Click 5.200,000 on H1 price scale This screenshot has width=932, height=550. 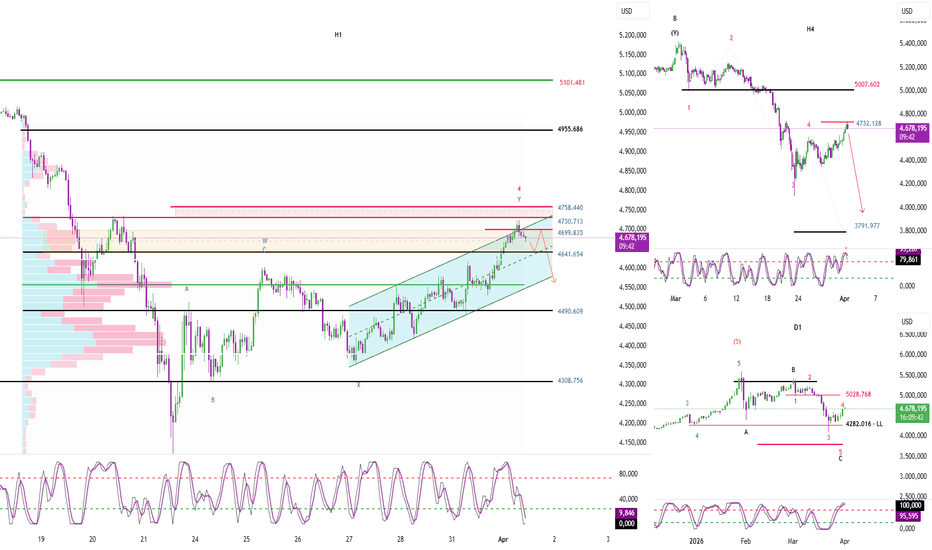pyautogui.click(x=632, y=35)
